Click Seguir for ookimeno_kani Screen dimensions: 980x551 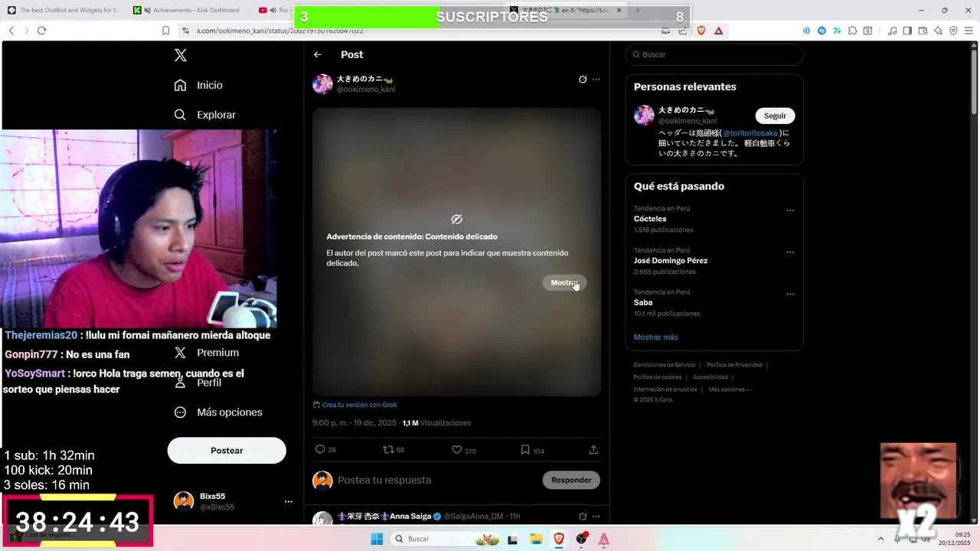tap(775, 116)
